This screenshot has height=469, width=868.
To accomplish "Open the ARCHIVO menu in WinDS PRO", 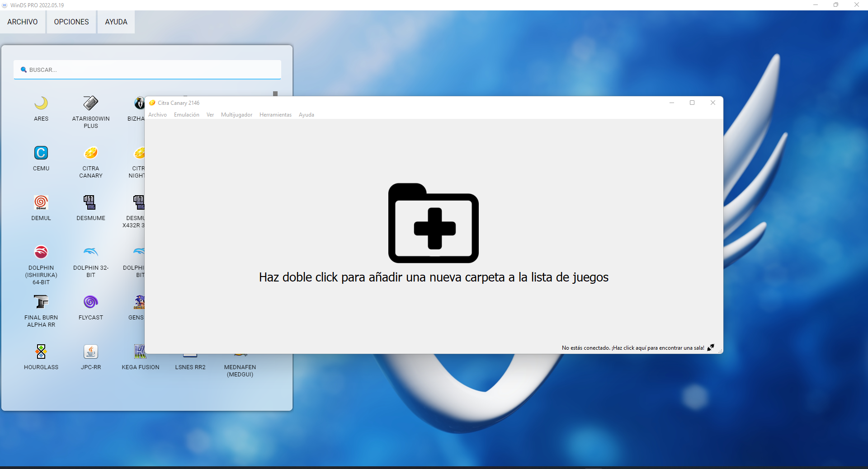I will pos(23,22).
